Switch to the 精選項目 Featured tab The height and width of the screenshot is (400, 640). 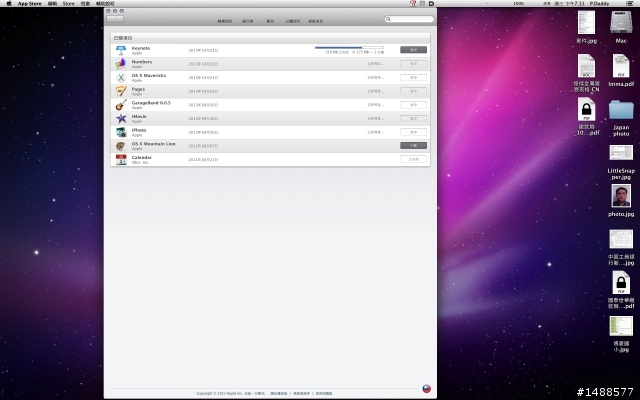tap(225, 21)
